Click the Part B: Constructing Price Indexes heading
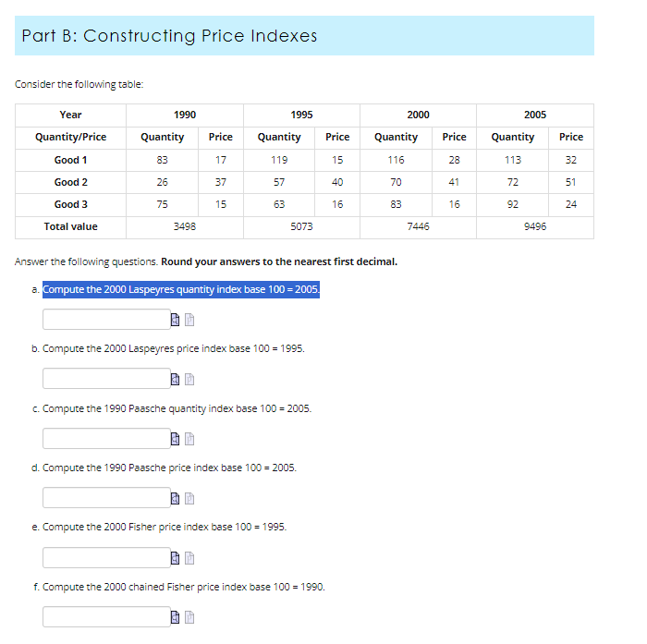The width and height of the screenshot is (647, 644). 169,36
